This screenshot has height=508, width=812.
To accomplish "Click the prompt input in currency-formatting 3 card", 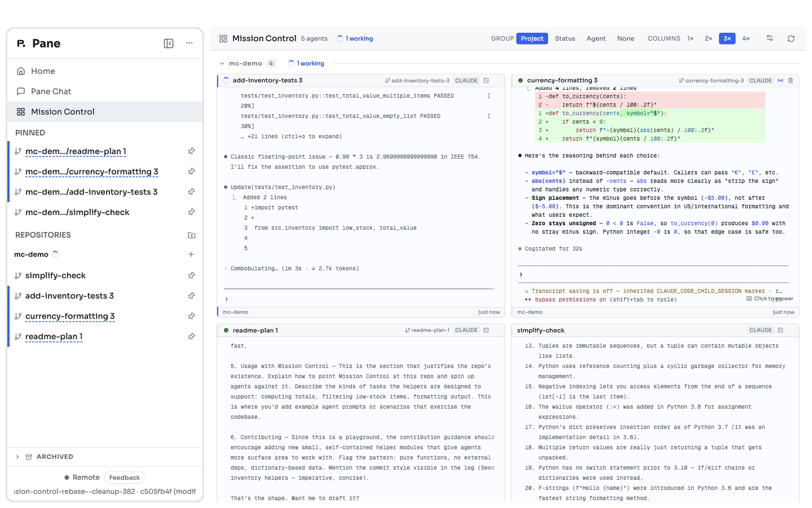I will coord(654,274).
